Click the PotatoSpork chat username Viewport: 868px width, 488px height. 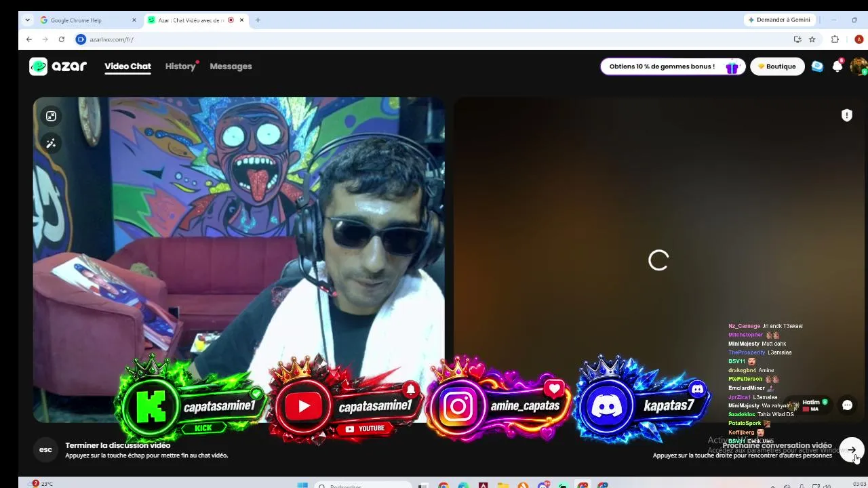pos(745,423)
